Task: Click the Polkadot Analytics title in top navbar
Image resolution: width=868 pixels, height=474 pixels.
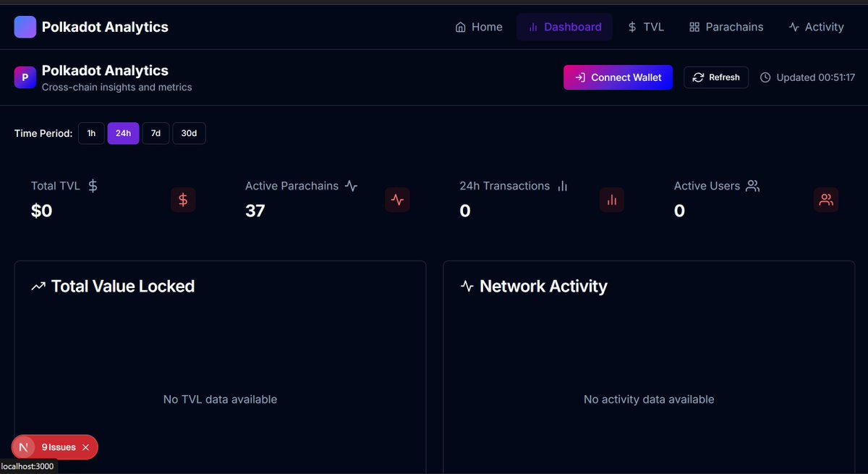Action: (105, 27)
